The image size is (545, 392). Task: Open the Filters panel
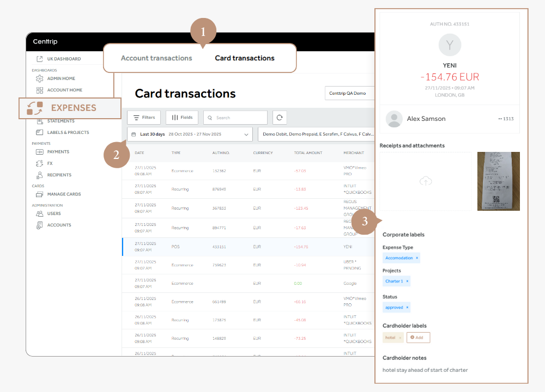pos(143,117)
